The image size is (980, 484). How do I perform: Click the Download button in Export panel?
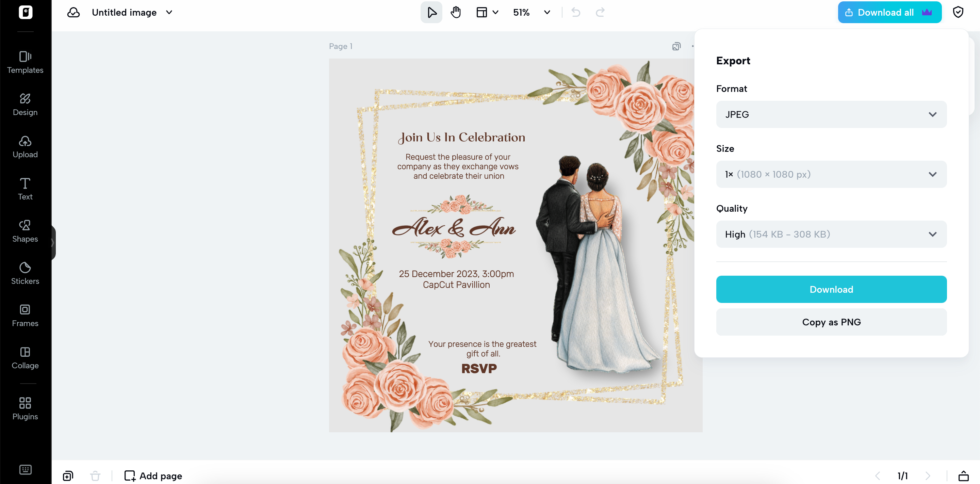point(831,289)
